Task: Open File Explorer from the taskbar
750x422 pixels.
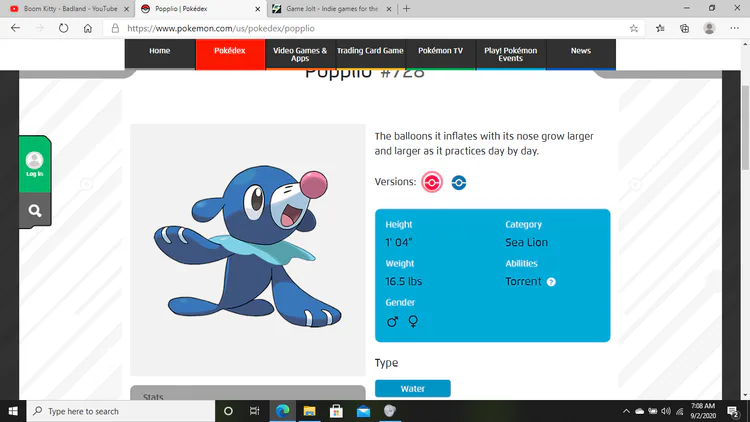Action: 309,411
